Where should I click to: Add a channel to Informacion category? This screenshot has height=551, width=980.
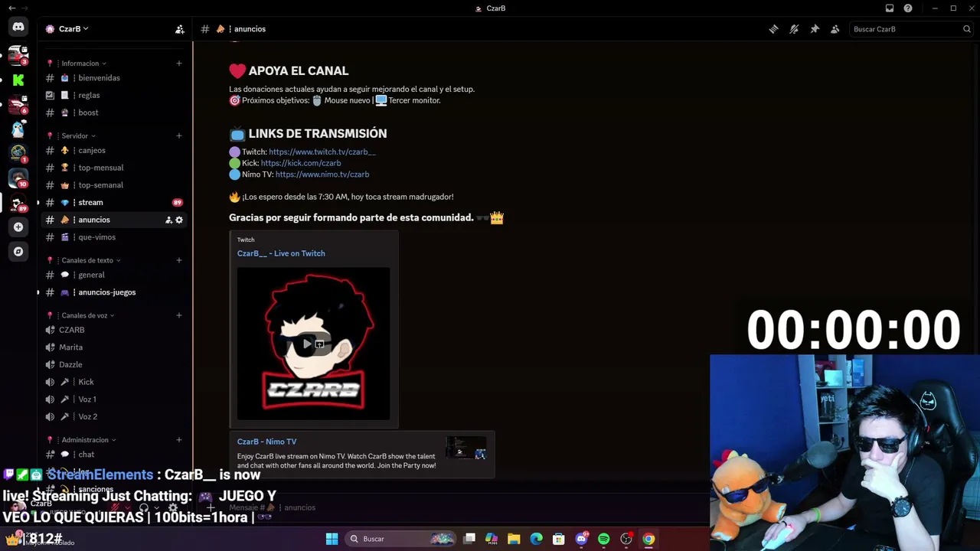[x=179, y=64]
